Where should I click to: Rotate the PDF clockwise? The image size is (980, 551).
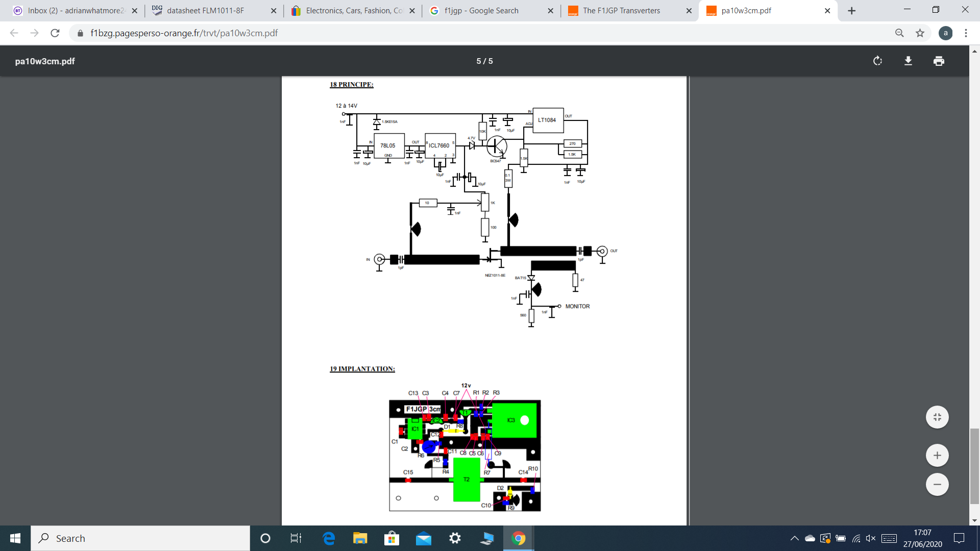tap(877, 61)
